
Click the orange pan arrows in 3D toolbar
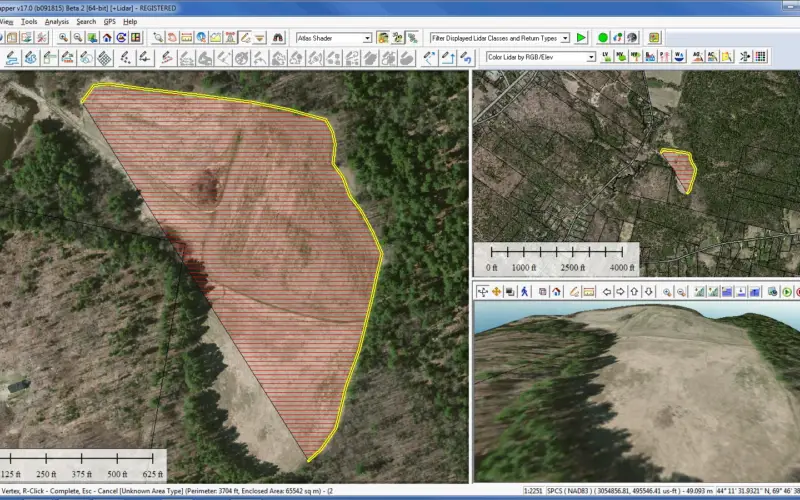[496, 292]
